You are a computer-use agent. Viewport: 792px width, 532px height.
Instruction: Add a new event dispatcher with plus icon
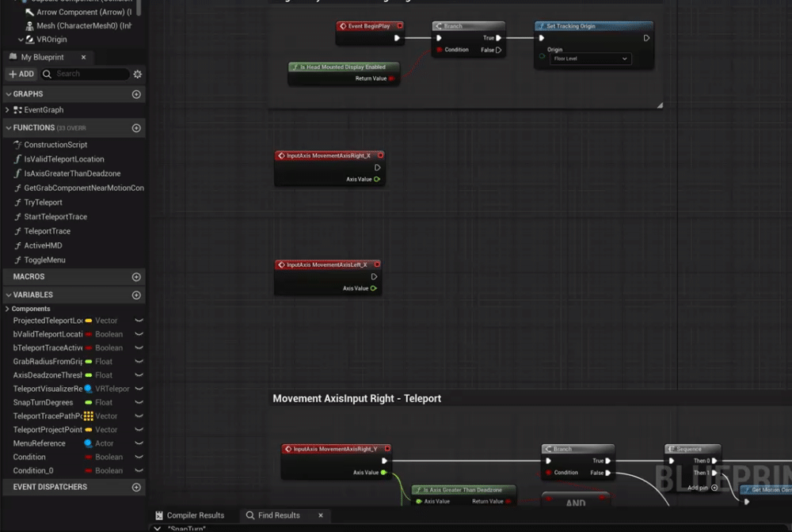[136, 487]
